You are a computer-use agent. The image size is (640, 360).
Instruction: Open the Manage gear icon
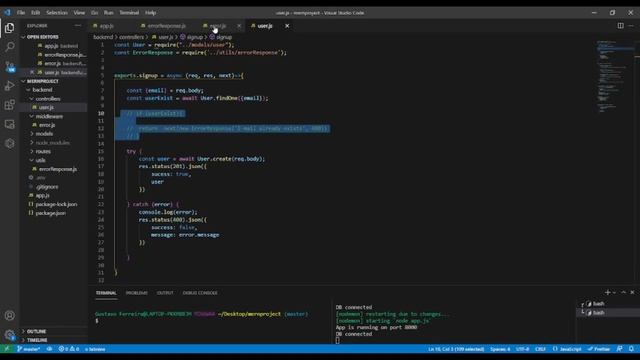tap(9, 335)
